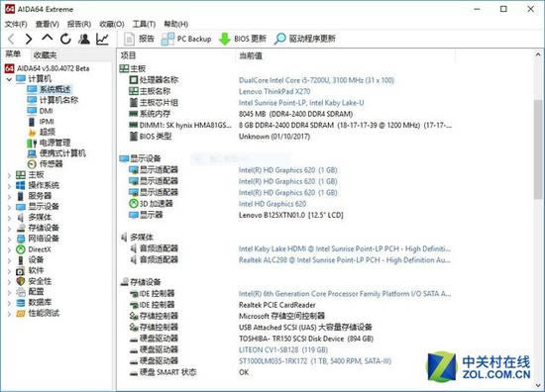The width and height of the screenshot is (545, 392).
Task: Expand the 网络设备 tree node
Action: click(x=9, y=240)
